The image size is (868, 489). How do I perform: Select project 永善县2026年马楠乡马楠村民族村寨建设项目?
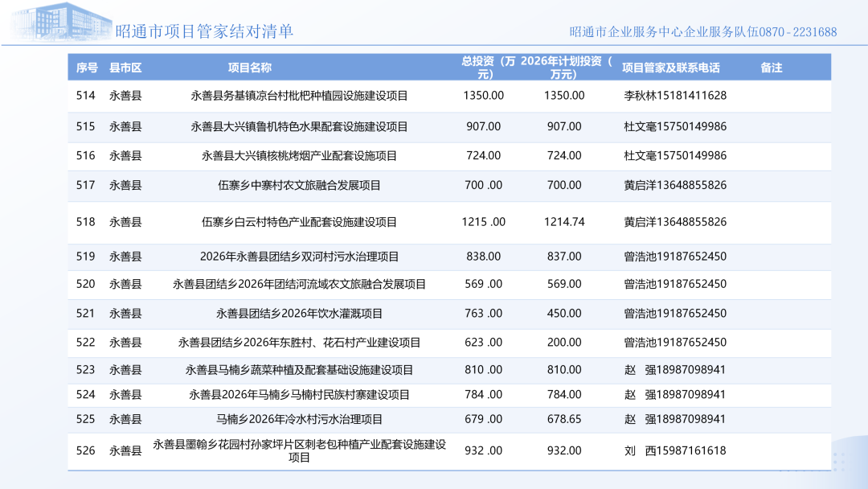click(x=300, y=395)
